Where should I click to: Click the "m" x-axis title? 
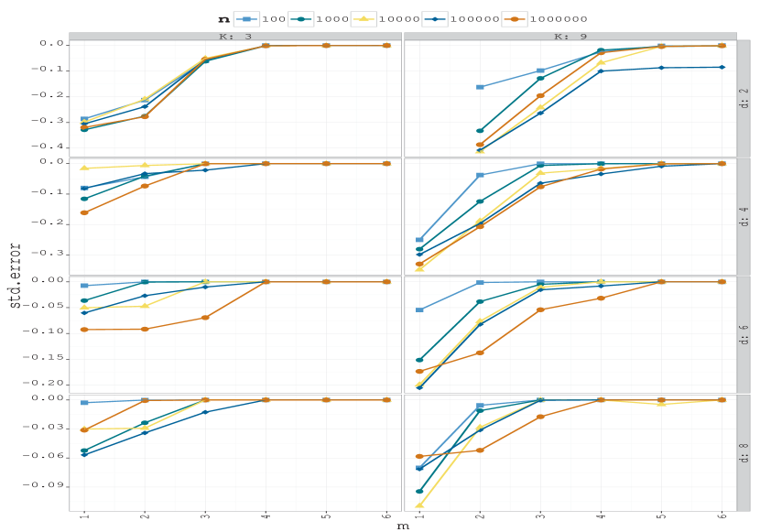tap(403, 527)
